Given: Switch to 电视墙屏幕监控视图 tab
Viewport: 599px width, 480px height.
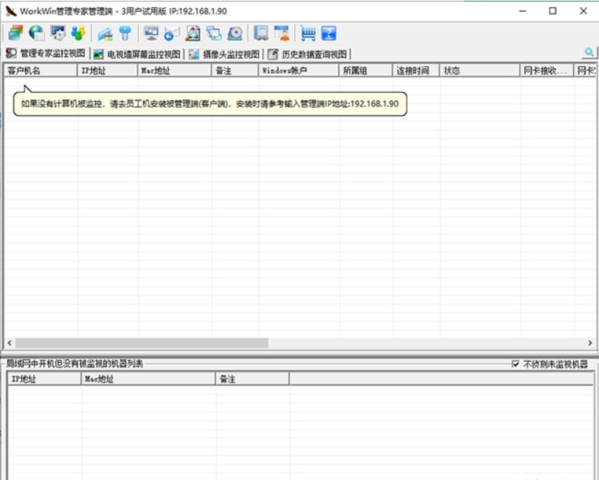Looking at the screenshot, I should 137,54.
